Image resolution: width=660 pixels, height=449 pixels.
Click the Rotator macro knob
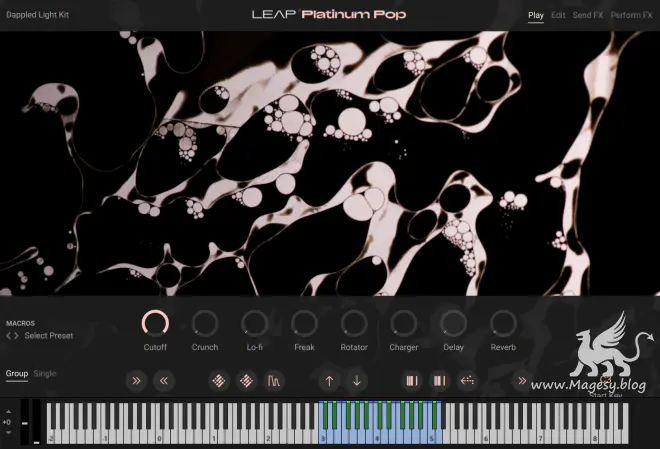[x=354, y=324]
